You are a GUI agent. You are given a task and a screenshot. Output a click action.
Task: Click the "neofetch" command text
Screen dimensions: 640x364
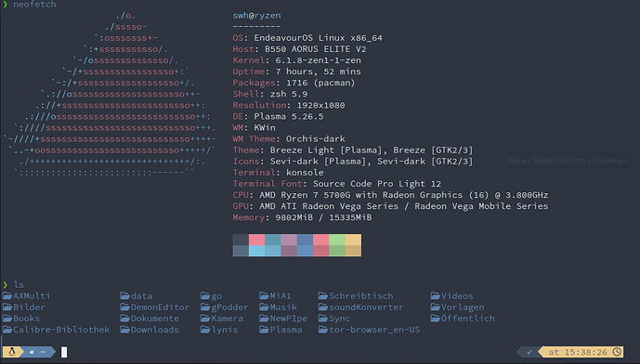34,5
